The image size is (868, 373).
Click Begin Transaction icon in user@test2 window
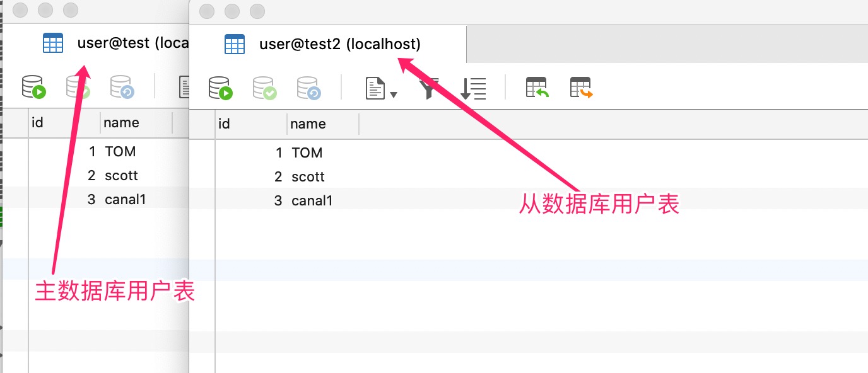220,88
